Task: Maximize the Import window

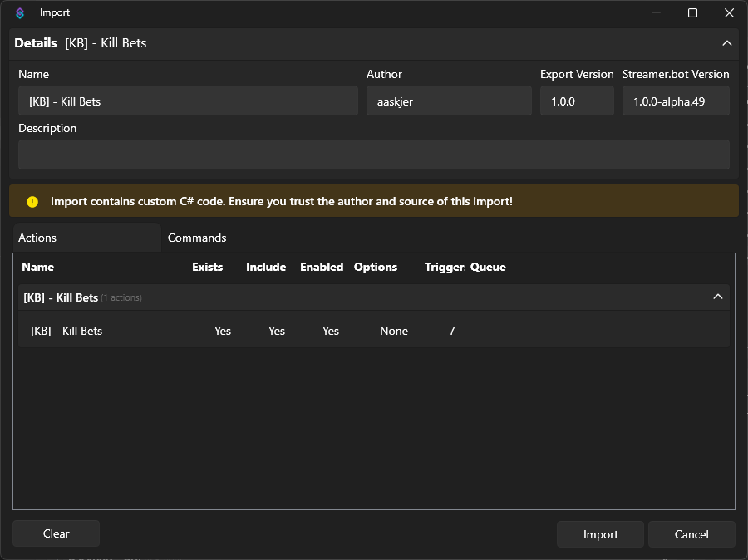Action: click(692, 13)
